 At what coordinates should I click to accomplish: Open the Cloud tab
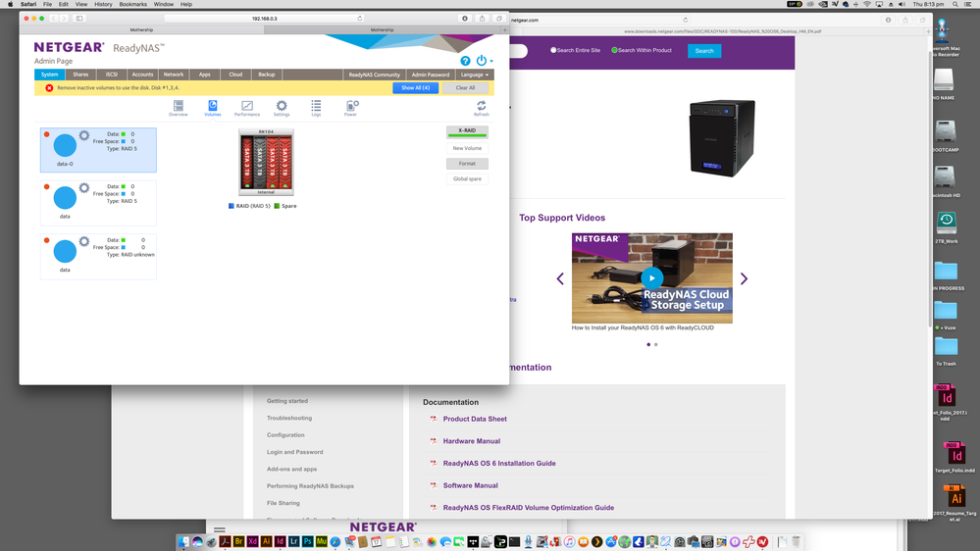(235, 75)
